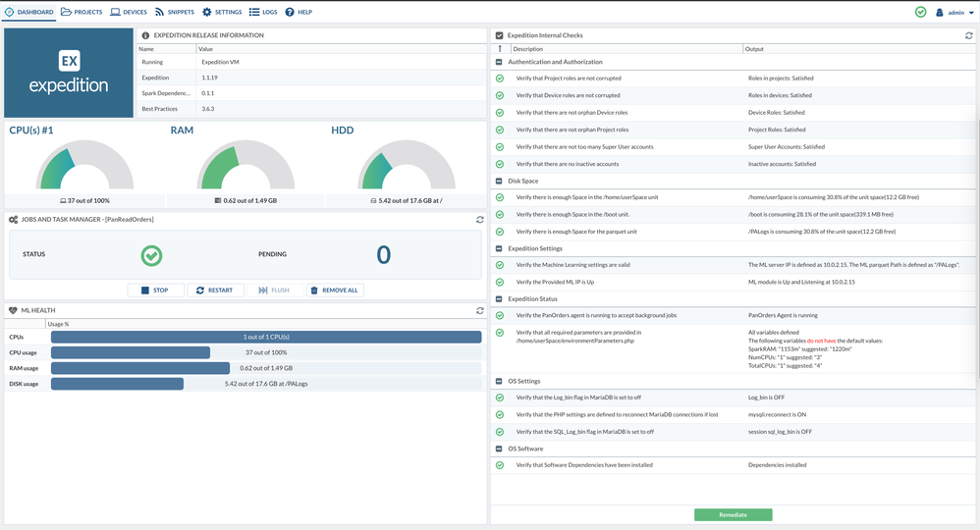The height and width of the screenshot is (530, 980).
Task: Collapse the Disk Space group
Action: click(x=500, y=181)
